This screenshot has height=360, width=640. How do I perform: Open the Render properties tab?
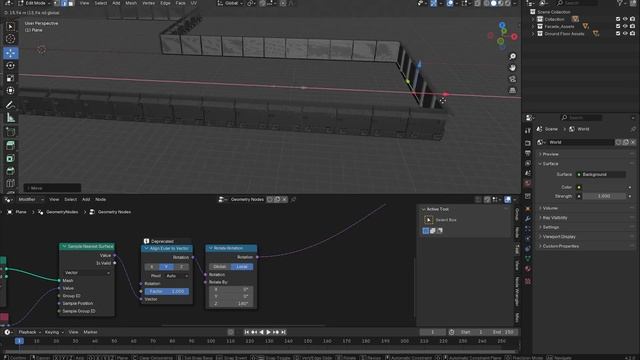click(528, 143)
